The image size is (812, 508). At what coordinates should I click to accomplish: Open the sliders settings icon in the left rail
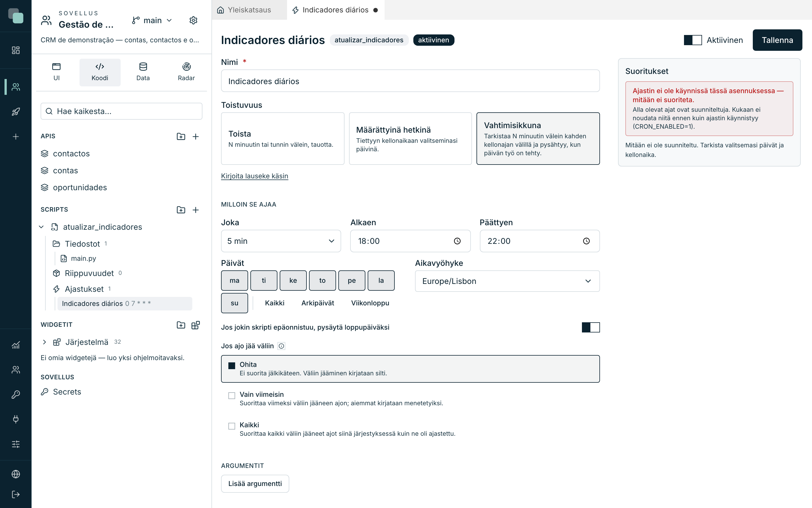[16, 444]
